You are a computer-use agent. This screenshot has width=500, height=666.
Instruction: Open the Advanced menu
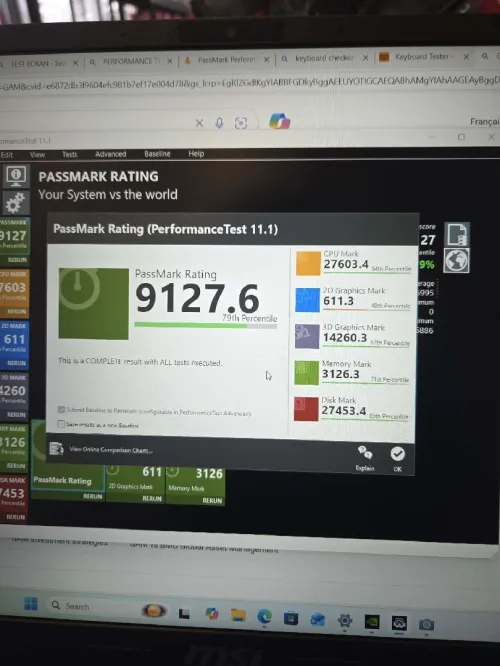(110, 154)
